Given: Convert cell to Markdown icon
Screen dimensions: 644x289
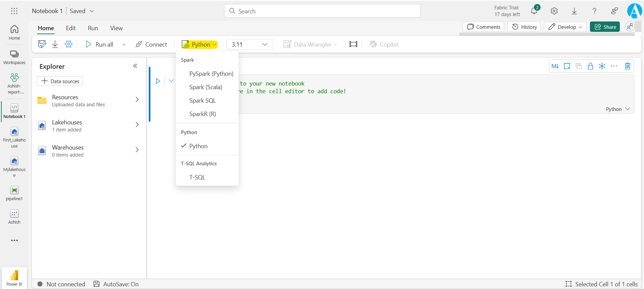Looking at the screenshot, I should [x=555, y=66].
